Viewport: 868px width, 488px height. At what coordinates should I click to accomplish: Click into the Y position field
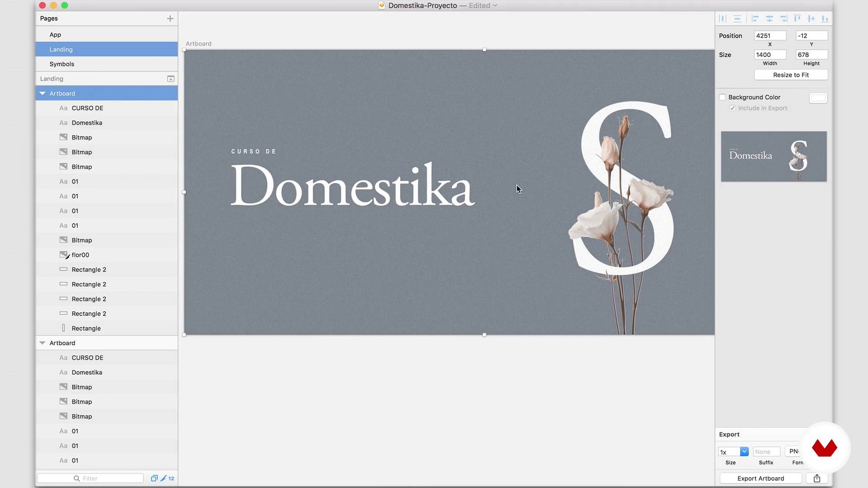811,36
